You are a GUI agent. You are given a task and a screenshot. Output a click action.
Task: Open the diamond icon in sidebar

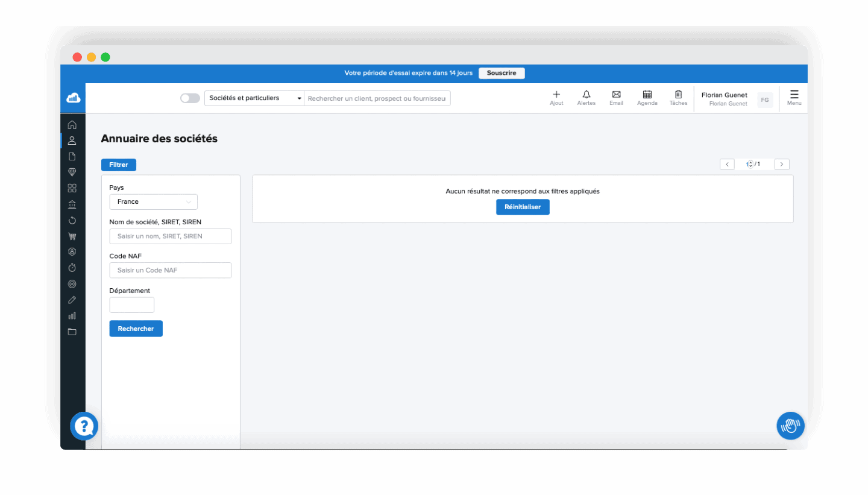(x=72, y=172)
